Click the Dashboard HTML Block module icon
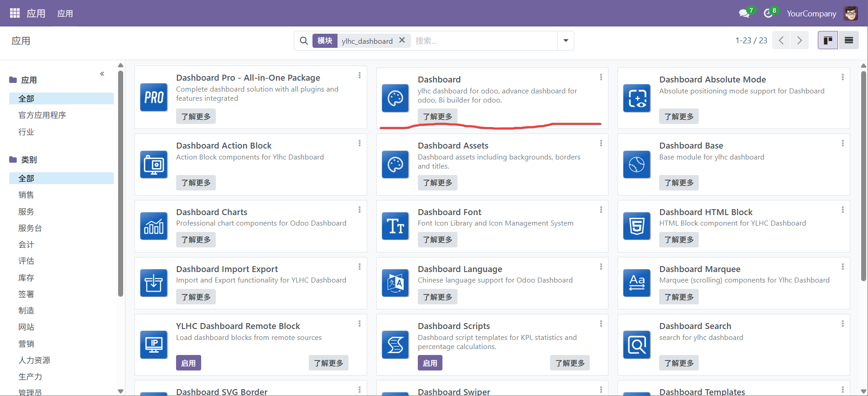The width and height of the screenshot is (868, 396). coord(637,226)
